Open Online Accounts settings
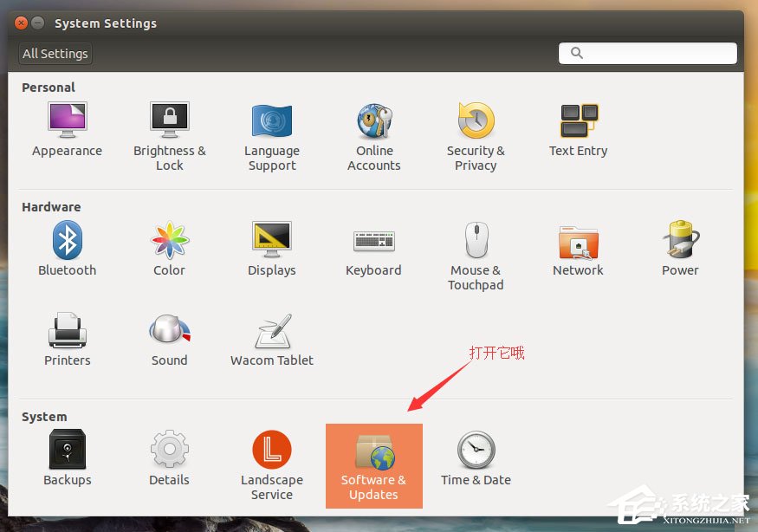 coord(373,130)
